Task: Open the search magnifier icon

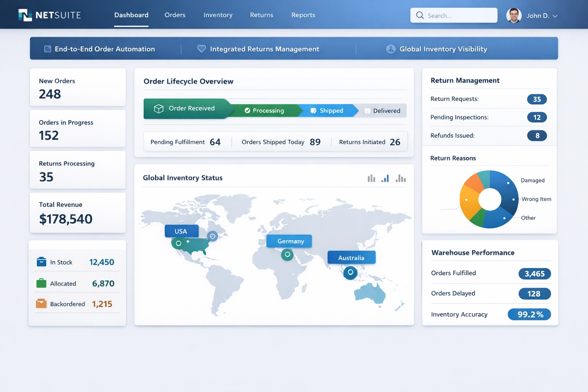Action: pos(420,15)
